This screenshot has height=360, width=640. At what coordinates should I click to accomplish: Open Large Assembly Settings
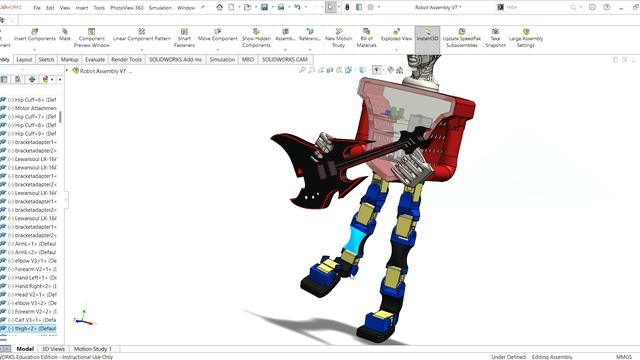(526, 38)
